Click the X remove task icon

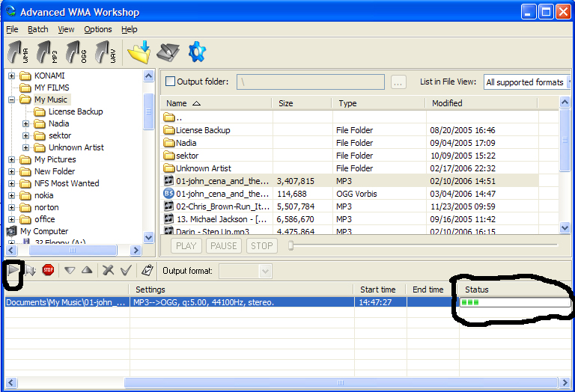(x=108, y=271)
